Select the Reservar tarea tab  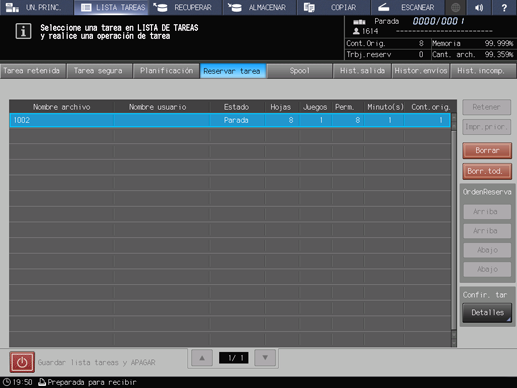(232, 71)
